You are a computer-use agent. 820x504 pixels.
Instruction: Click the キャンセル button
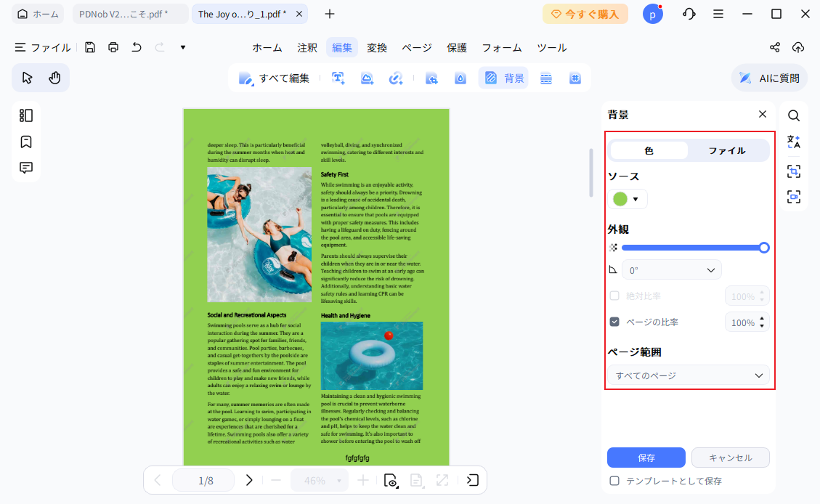pyautogui.click(x=730, y=458)
